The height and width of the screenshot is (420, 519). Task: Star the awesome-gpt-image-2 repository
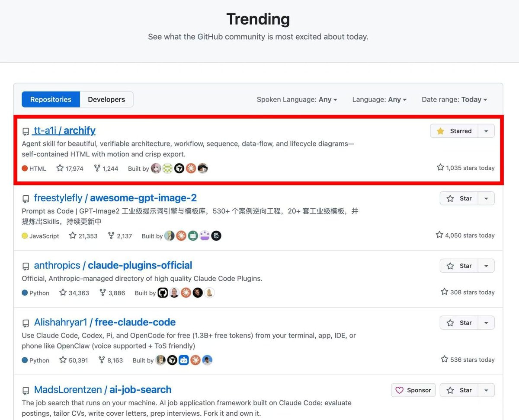[x=459, y=198]
